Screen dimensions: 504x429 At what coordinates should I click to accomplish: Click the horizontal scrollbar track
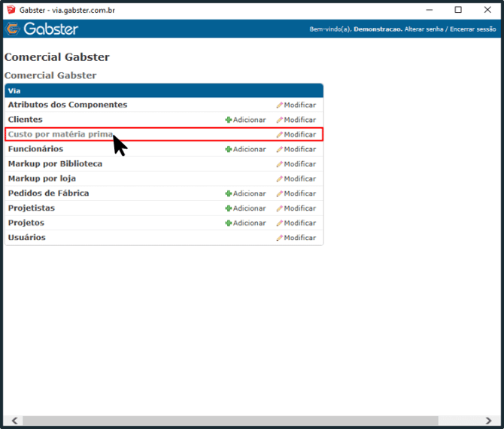pyautogui.click(x=466, y=421)
